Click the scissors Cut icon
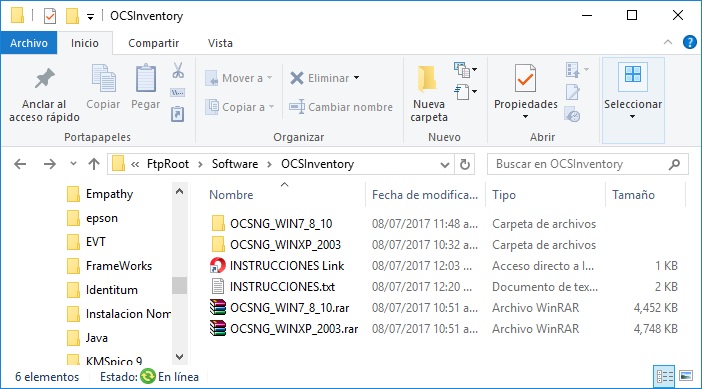The image size is (702, 389). point(178,70)
